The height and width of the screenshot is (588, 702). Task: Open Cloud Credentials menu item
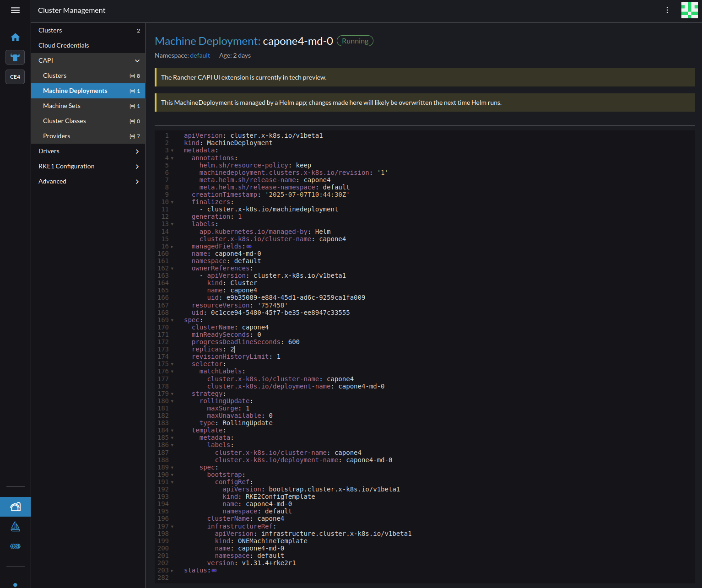pyautogui.click(x=88, y=45)
